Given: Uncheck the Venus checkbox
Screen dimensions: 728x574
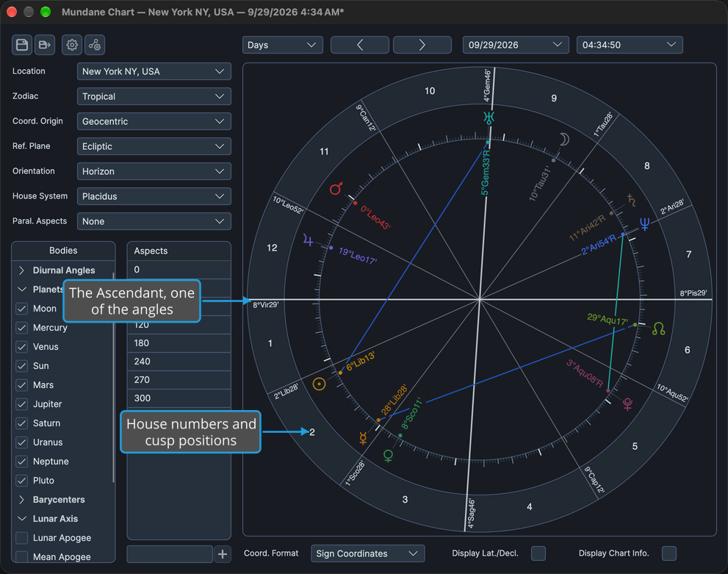Looking at the screenshot, I should tap(22, 346).
